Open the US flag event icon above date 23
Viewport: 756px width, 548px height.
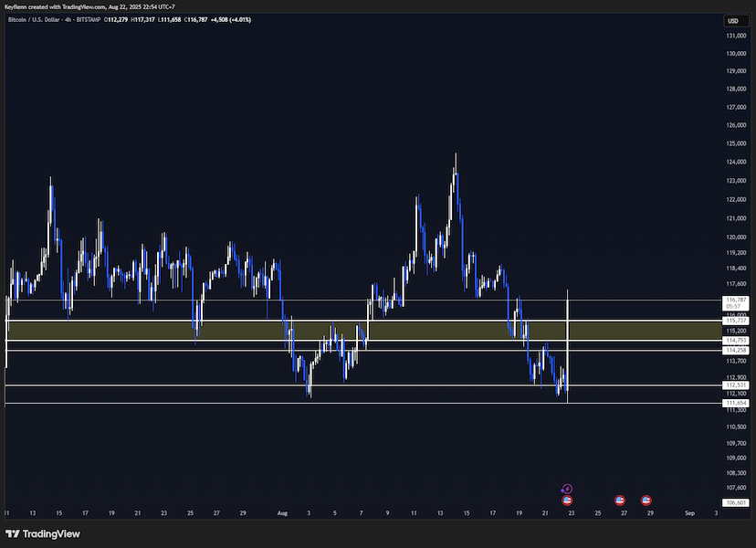tap(567, 501)
